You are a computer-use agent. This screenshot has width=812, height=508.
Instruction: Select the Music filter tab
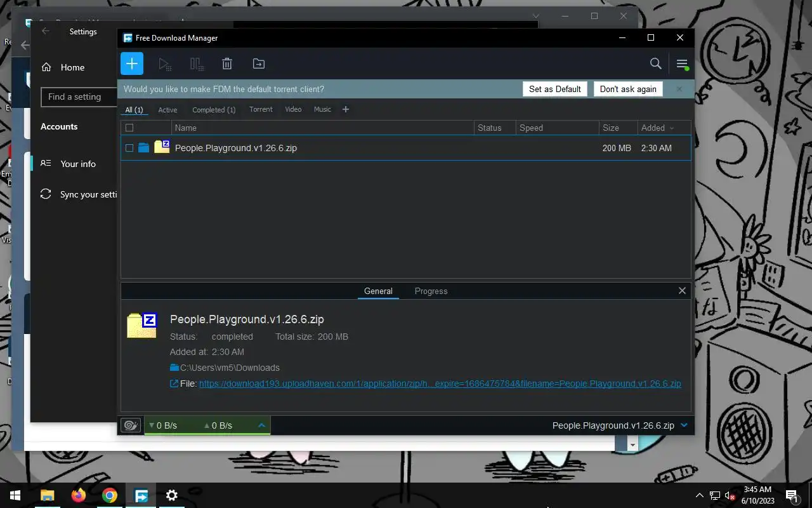point(322,109)
